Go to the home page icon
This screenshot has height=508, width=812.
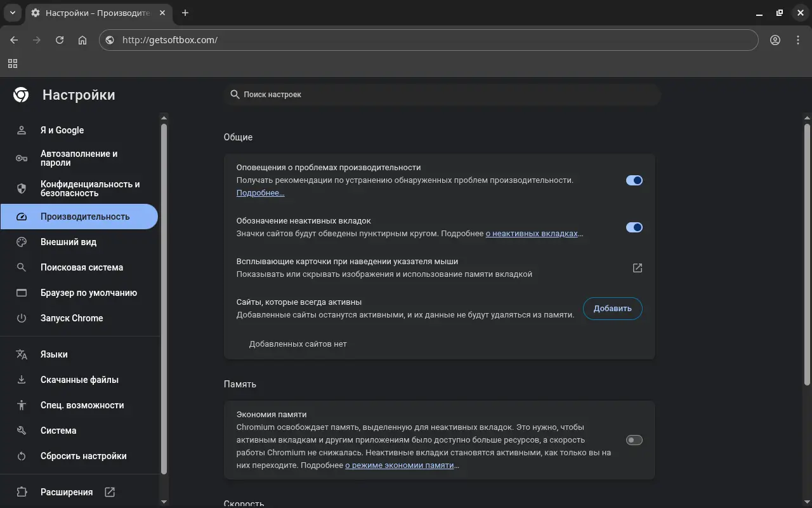[x=82, y=40]
